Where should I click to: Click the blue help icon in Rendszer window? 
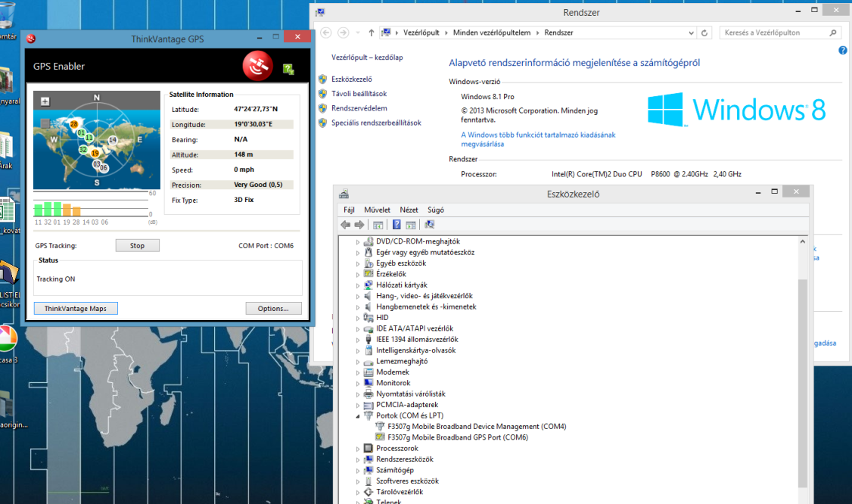pos(842,50)
